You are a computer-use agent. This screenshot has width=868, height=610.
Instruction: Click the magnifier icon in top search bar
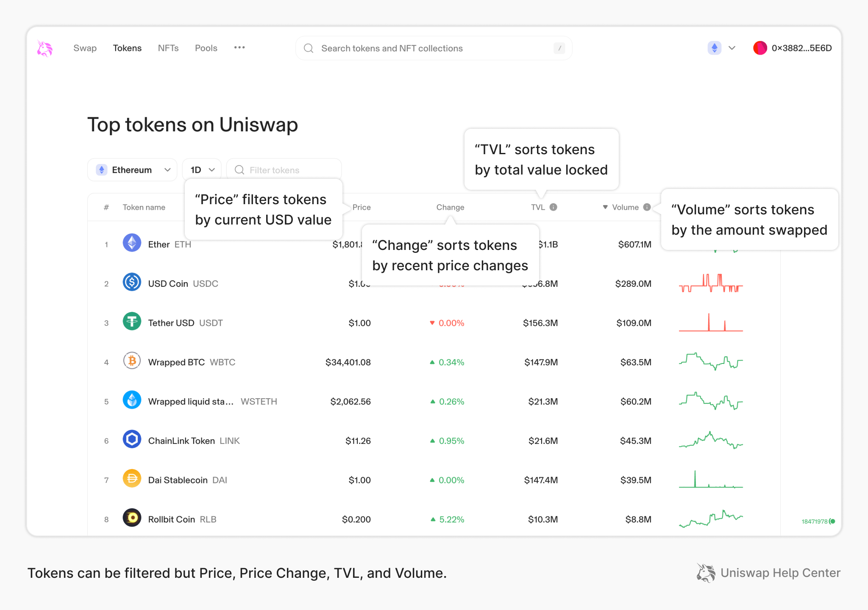(309, 48)
